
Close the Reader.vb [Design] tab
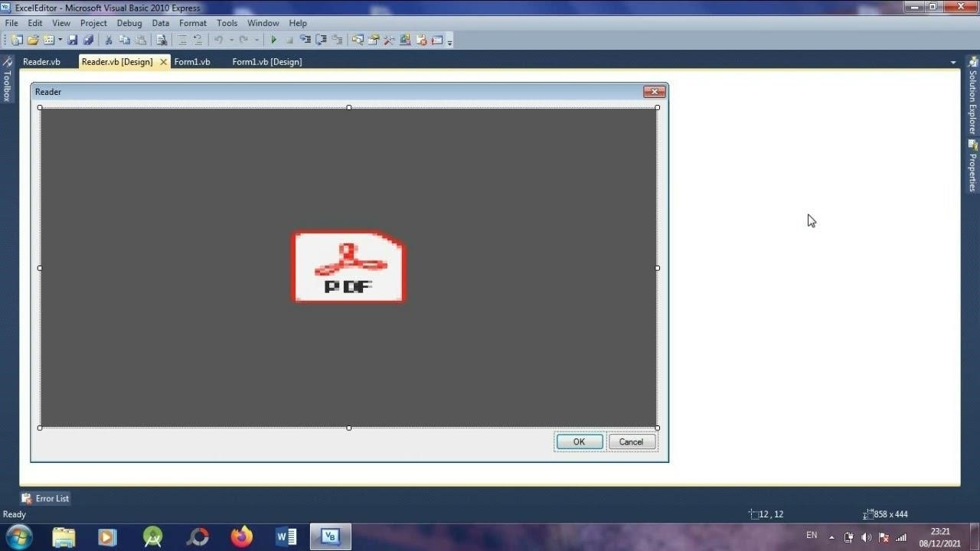point(163,62)
